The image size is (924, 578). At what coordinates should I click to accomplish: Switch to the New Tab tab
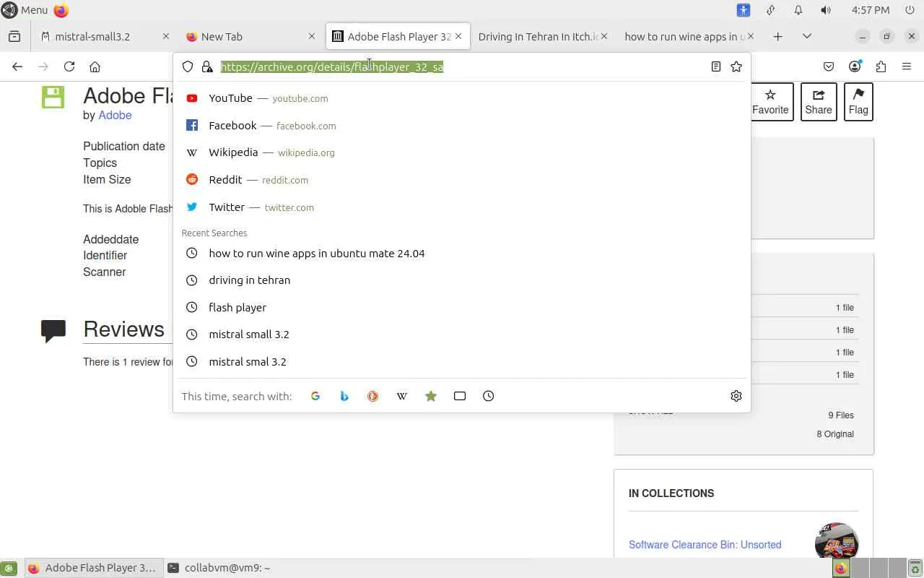point(249,36)
